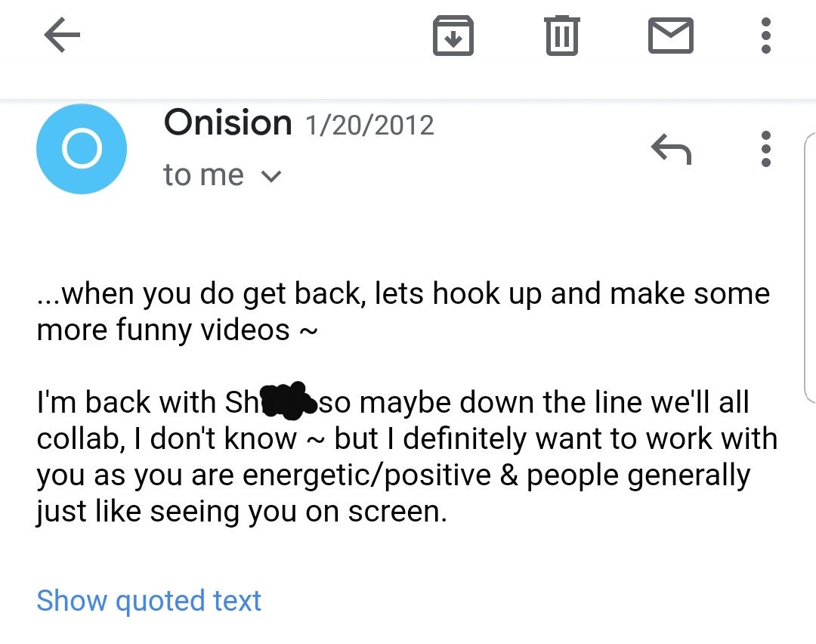Click the 1/20/2012 date

369,125
